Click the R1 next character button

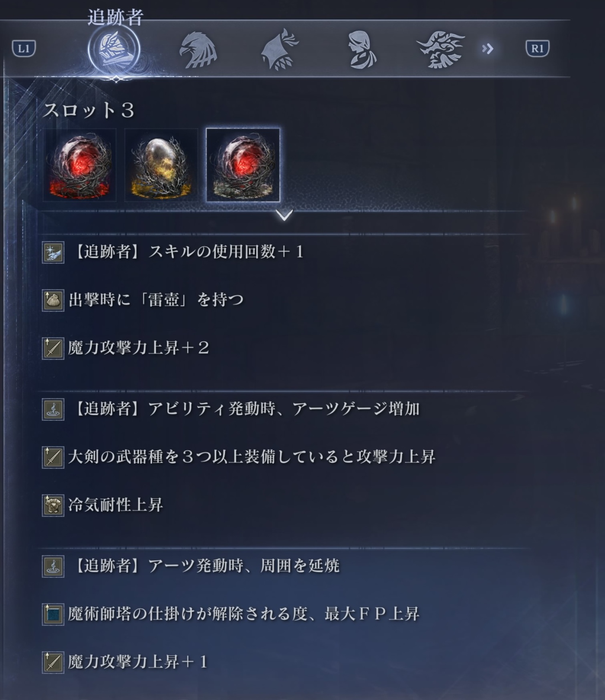537,48
